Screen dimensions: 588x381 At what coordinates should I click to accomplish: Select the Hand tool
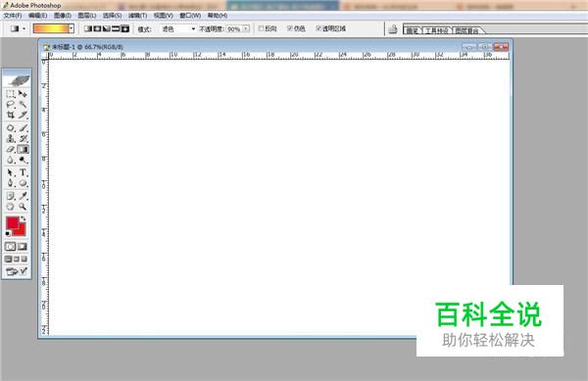pyautogui.click(x=11, y=207)
